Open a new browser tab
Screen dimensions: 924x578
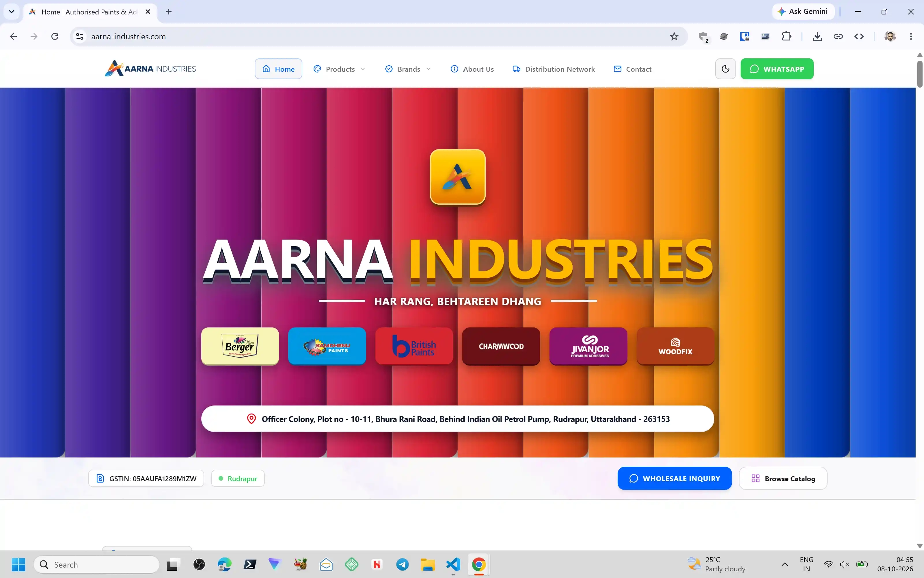pos(168,12)
